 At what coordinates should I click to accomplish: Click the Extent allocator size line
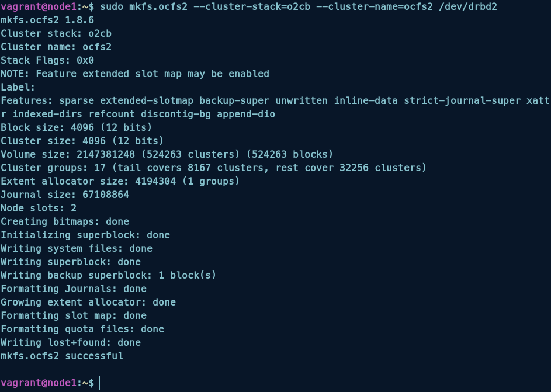[120, 181]
